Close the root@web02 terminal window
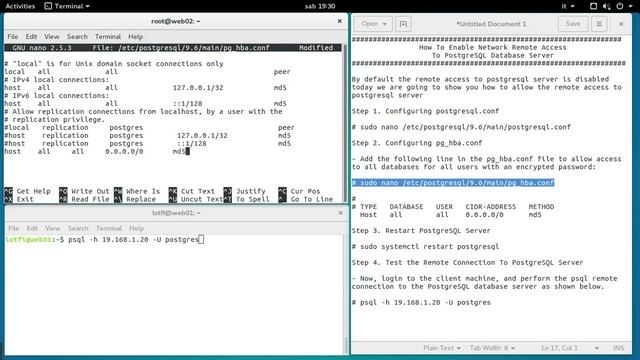Screen dimensions: 640x360 point(339,21)
